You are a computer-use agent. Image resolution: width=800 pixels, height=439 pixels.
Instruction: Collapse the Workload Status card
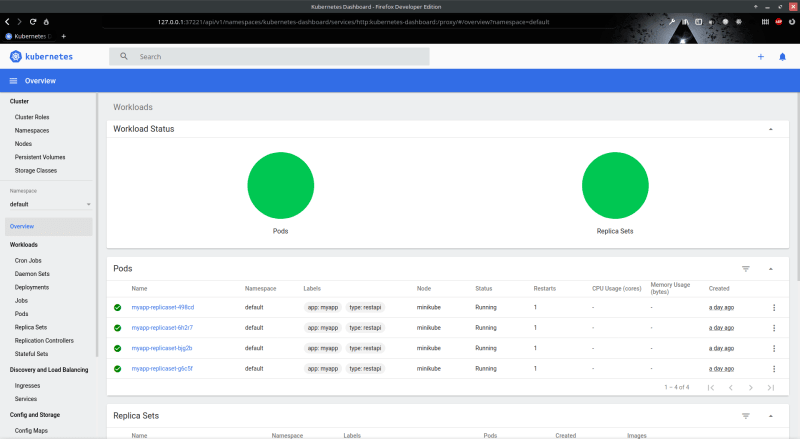771,129
